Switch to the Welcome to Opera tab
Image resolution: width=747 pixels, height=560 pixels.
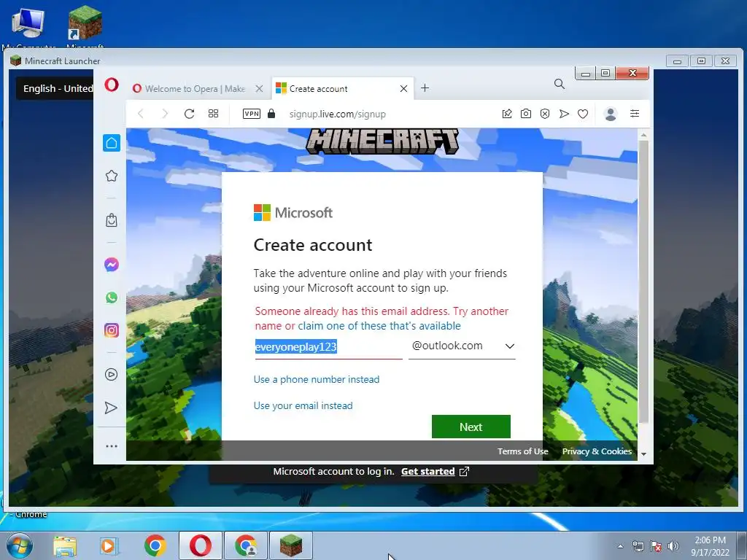tap(196, 88)
